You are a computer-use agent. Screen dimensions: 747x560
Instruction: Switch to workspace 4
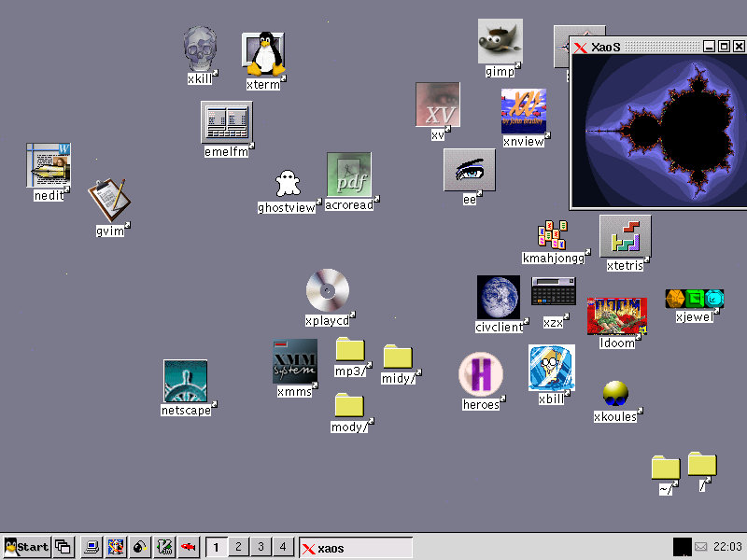tap(283, 547)
